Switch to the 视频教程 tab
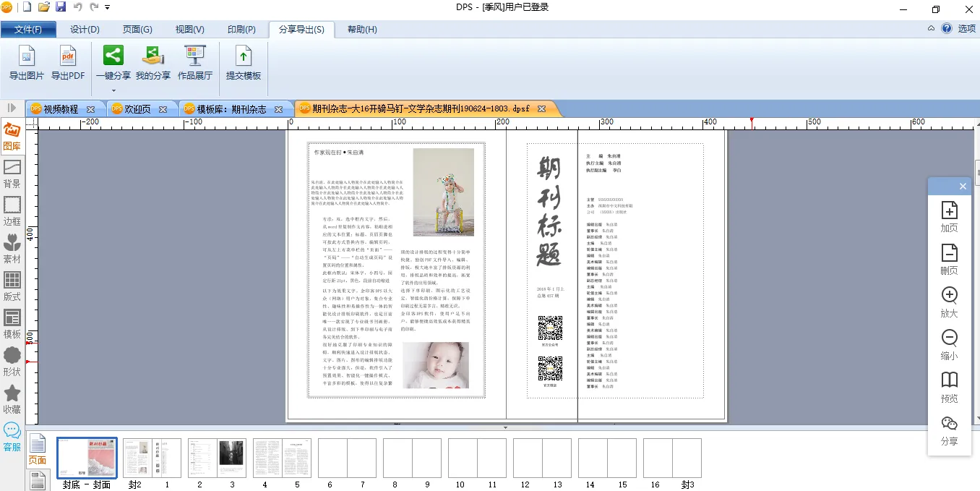The width and height of the screenshot is (980, 491). tap(61, 109)
